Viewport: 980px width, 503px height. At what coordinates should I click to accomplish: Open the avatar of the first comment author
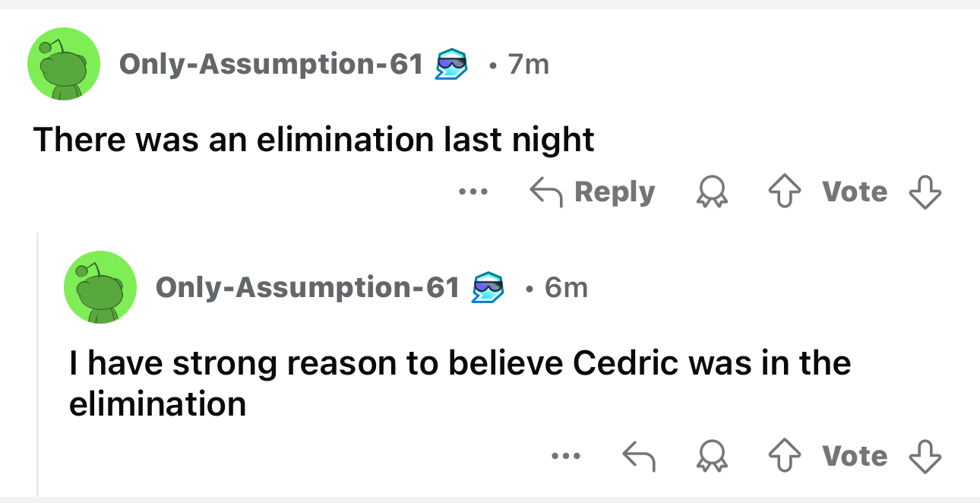64,64
